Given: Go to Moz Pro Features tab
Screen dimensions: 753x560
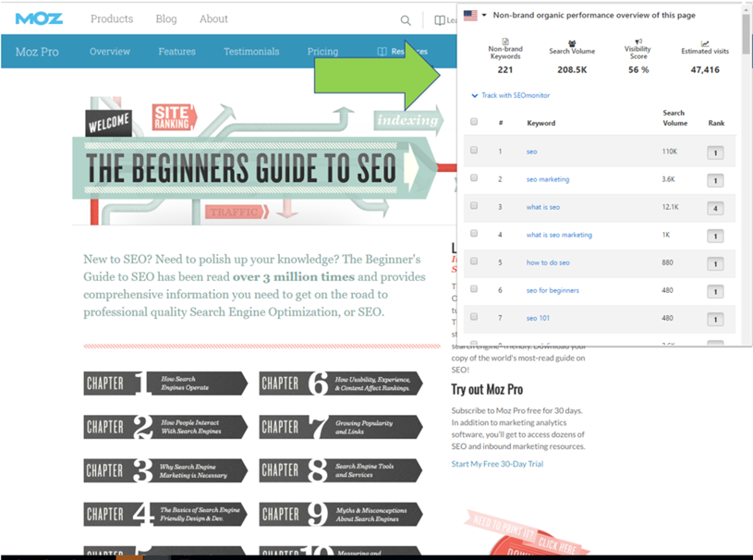Looking at the screenshot, I should click(x=176, y=52).
